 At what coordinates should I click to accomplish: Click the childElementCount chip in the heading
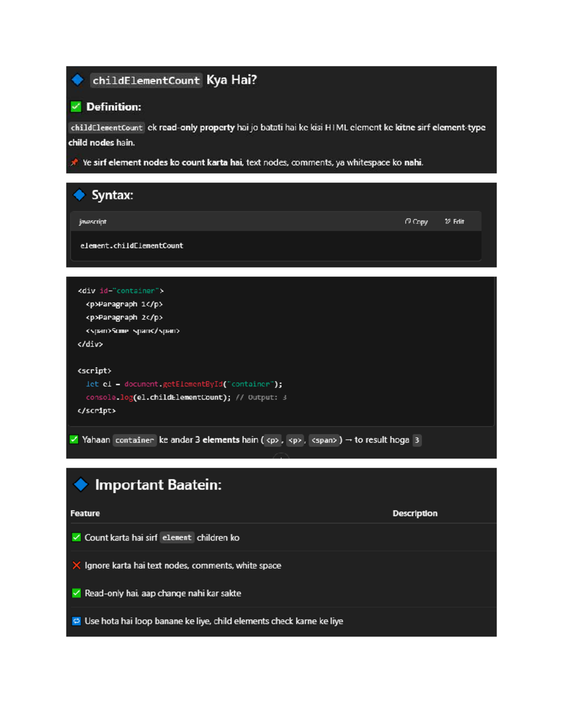(x=146, y=81)
